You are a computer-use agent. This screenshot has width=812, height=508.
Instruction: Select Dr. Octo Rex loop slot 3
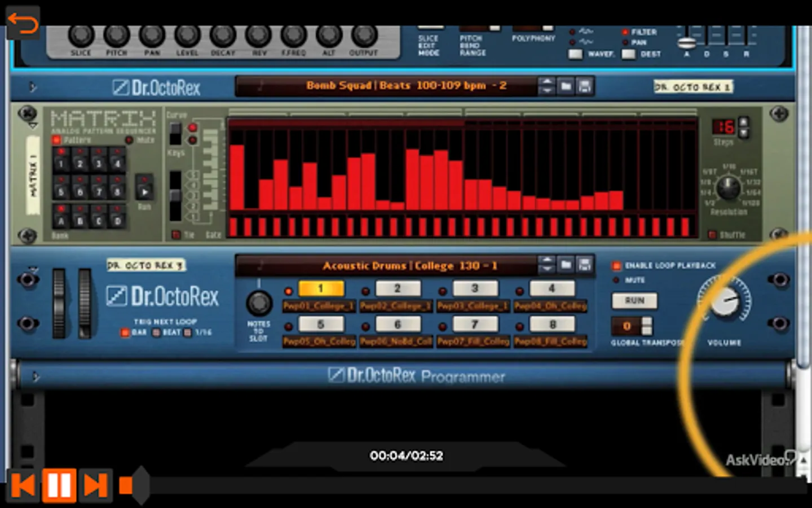pyautogui.click(x=475, y=288)
